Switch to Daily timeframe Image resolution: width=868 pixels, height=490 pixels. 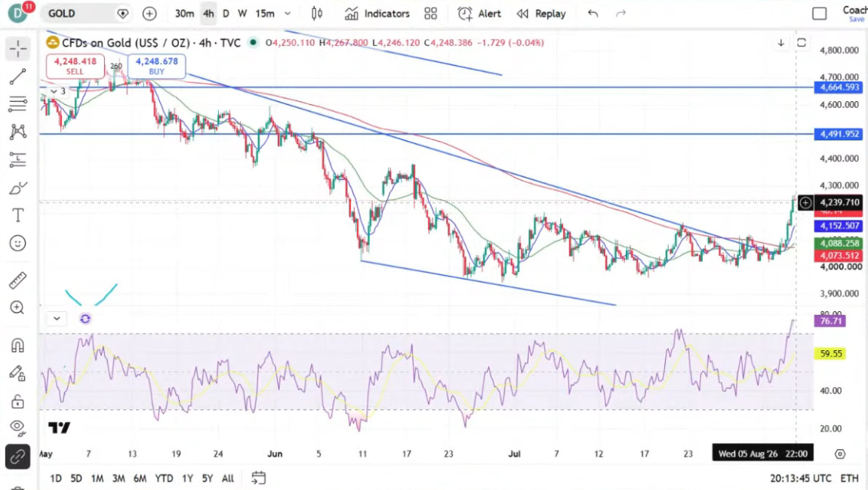pos(226,14)
